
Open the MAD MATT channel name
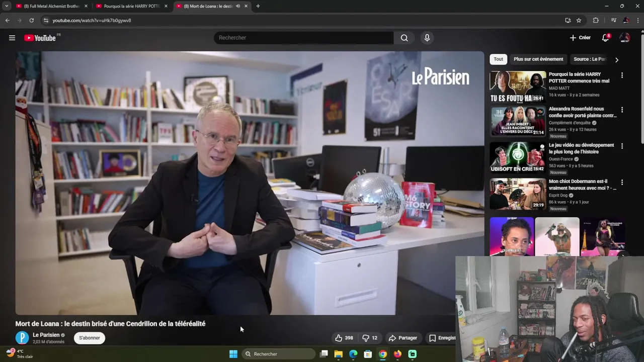click(559, 88)
